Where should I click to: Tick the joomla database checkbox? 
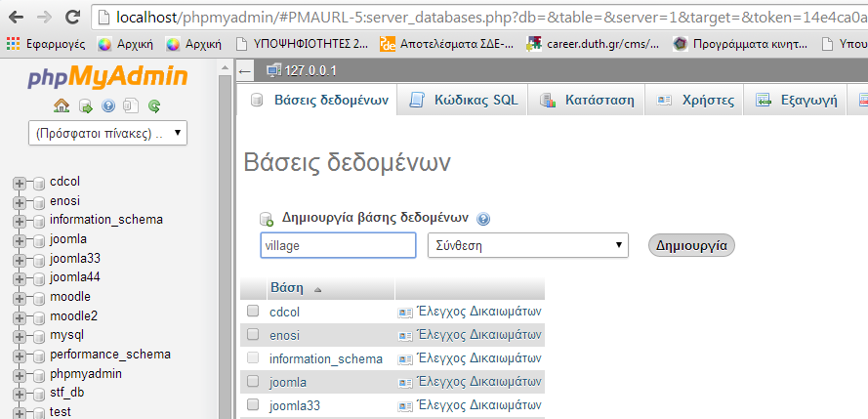[x=253, y=381]
